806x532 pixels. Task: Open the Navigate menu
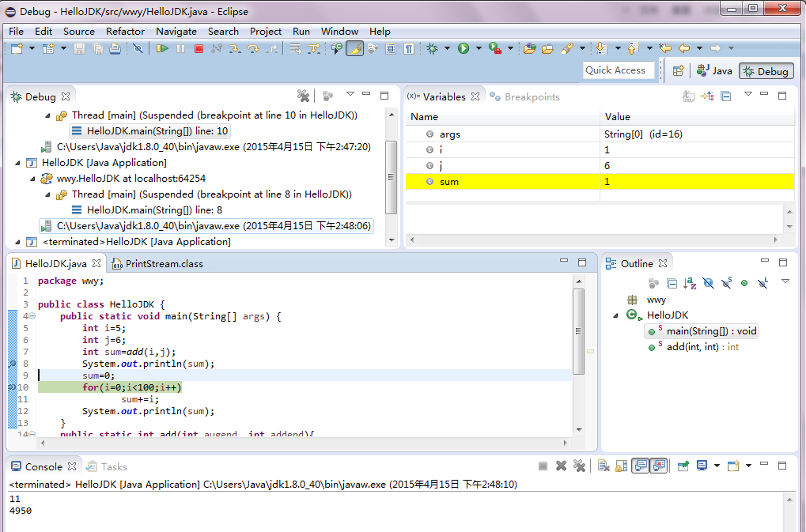coord(176,32)
